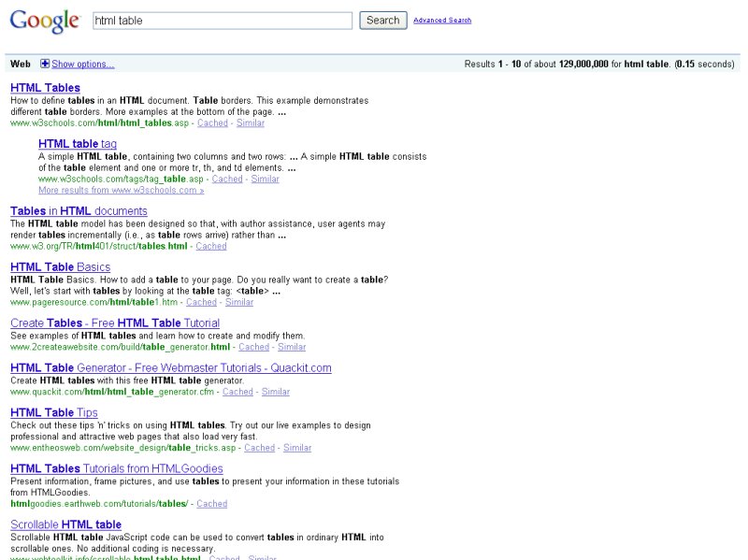Click More results from www.w3schools.com
748x560 pixels.
click(121, 190)
